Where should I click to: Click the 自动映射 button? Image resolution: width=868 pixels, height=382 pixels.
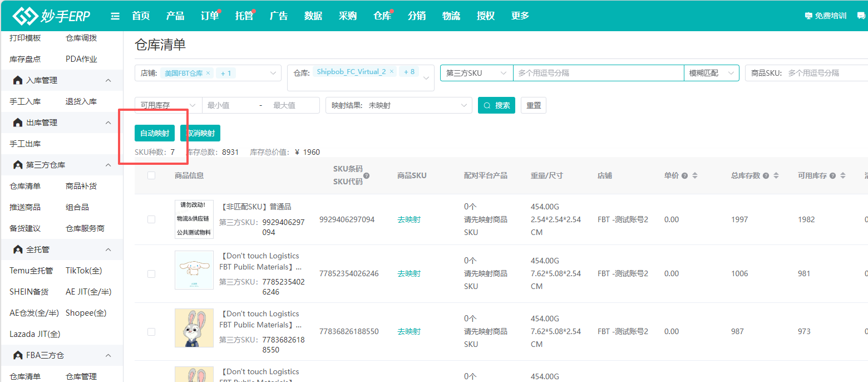pyautogui.click(x=155, y=133)
